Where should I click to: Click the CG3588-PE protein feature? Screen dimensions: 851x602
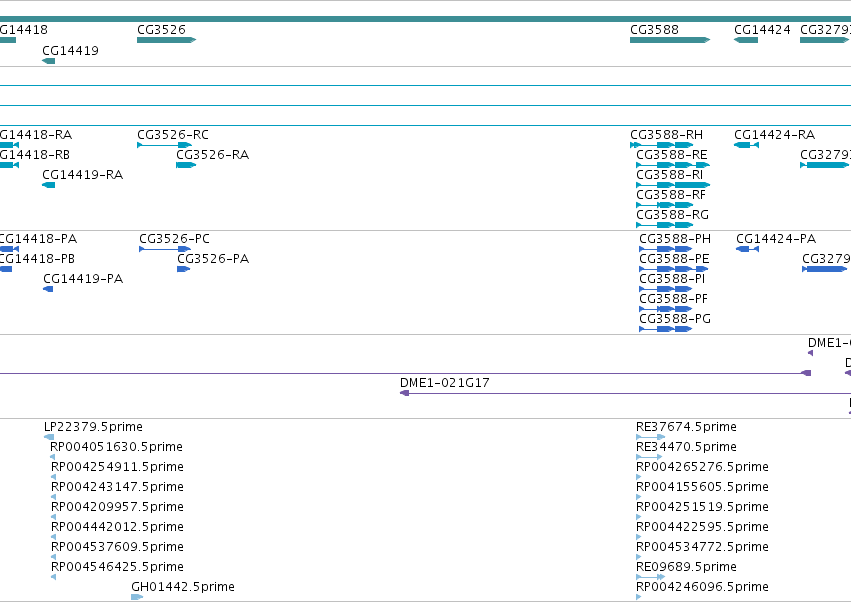tap(674, 269)
